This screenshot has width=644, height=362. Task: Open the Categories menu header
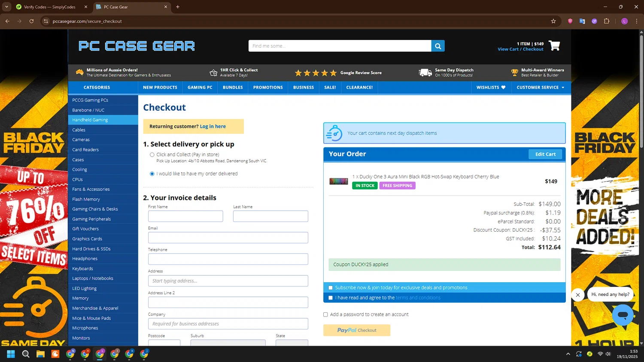point(97,87)
